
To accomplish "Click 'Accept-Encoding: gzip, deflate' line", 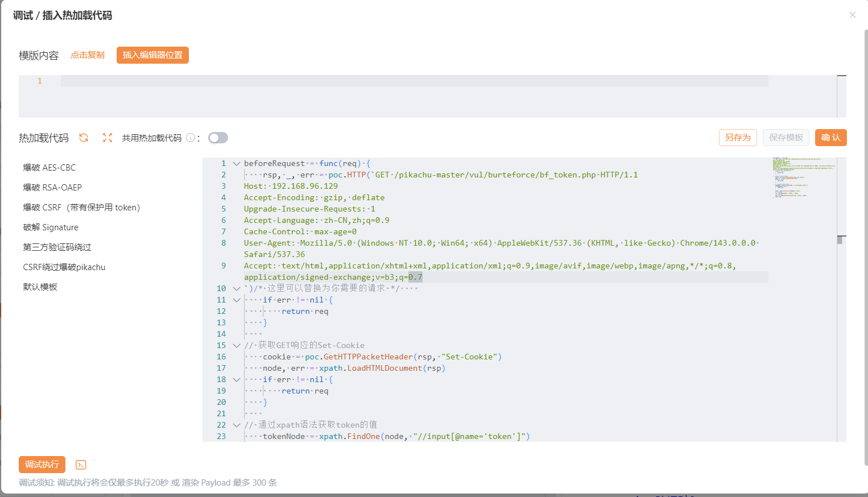I will pos(314,197).
